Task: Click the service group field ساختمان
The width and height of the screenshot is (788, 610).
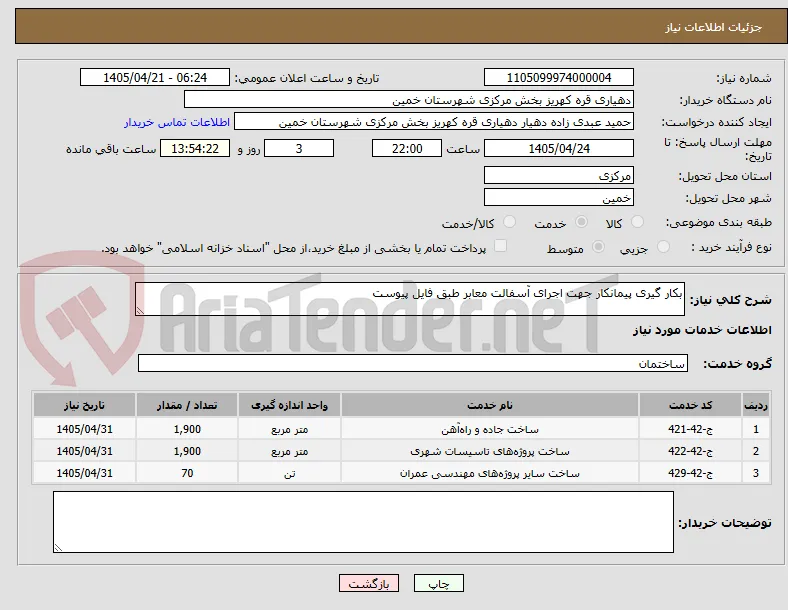Action: pos(413,363)
